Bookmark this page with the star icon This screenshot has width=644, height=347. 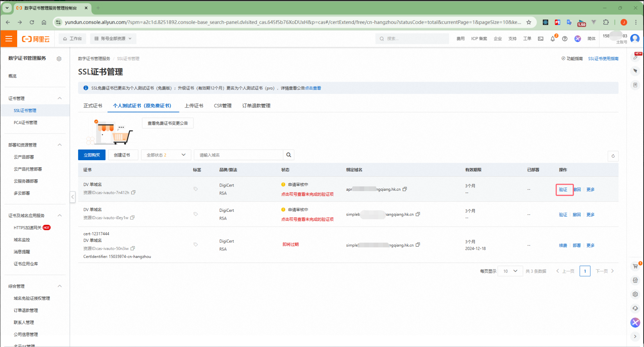pyautogui.click(x=529, y=22)
